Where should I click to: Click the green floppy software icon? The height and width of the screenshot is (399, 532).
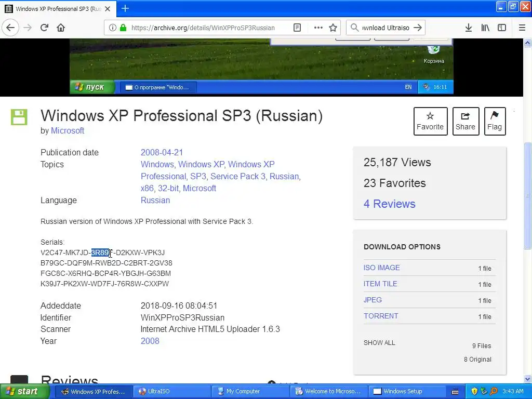click(19, 117)
